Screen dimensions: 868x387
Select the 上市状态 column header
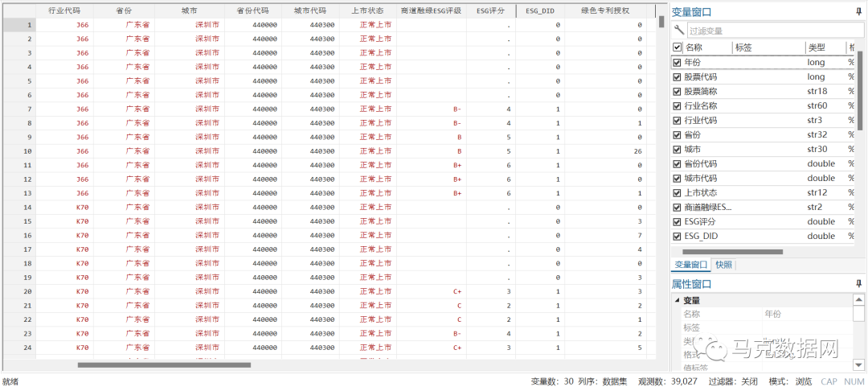pos(367,10)
